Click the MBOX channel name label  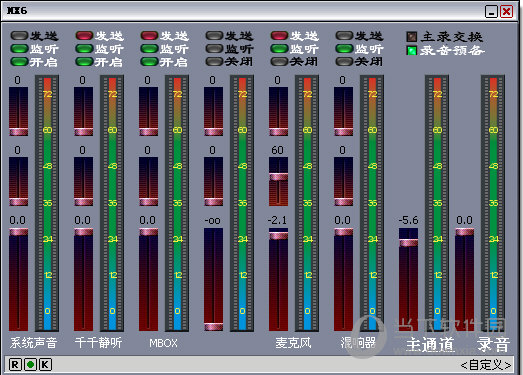point(163,343)
